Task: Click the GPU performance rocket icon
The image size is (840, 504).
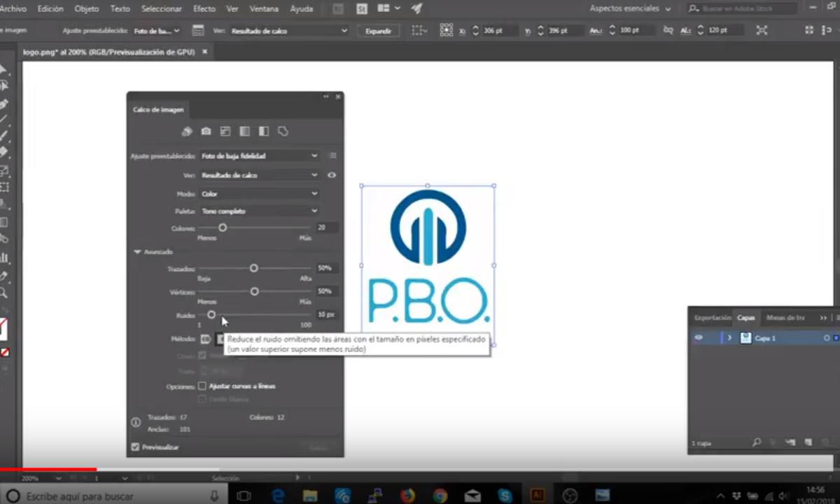Action: (x=416, y=9)
